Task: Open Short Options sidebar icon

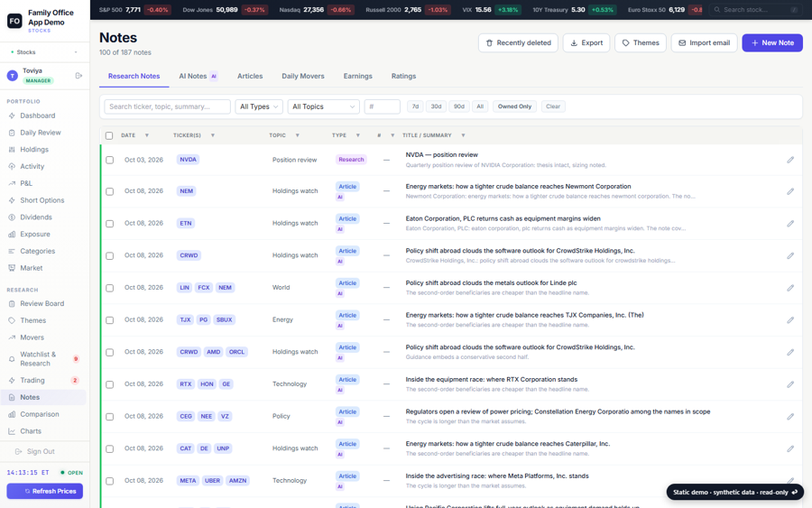Action: (x=12, y=200)
